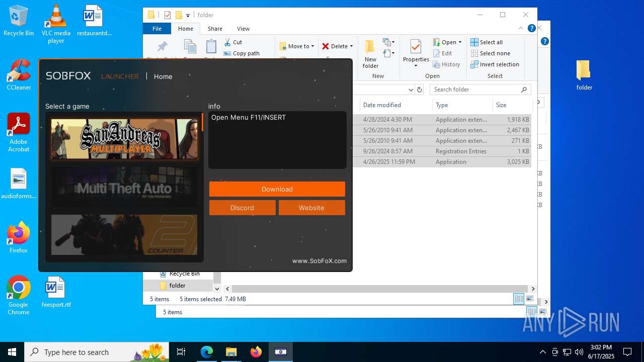Select folder in the navigation tree
The height and width of the screenshot is (362, 644).
pos(178,285)
